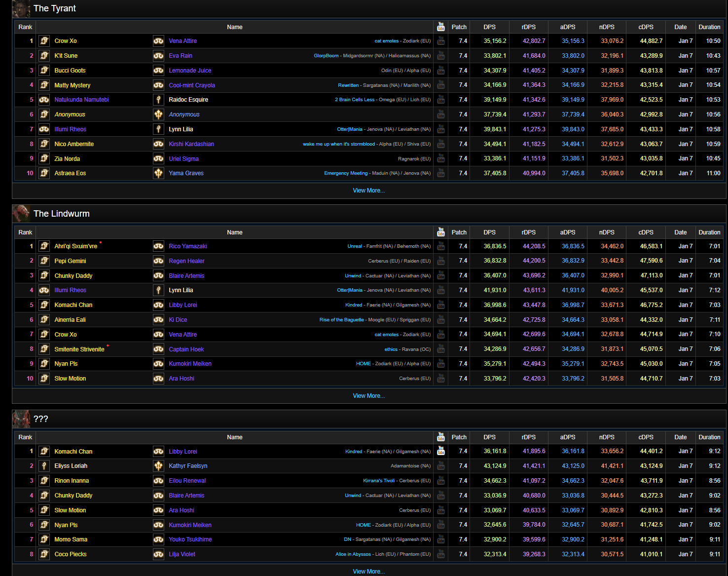Open 'wake me up when it's stormblood' guild link
Viewport: 728px width, 576px height.
click(339, 144)
